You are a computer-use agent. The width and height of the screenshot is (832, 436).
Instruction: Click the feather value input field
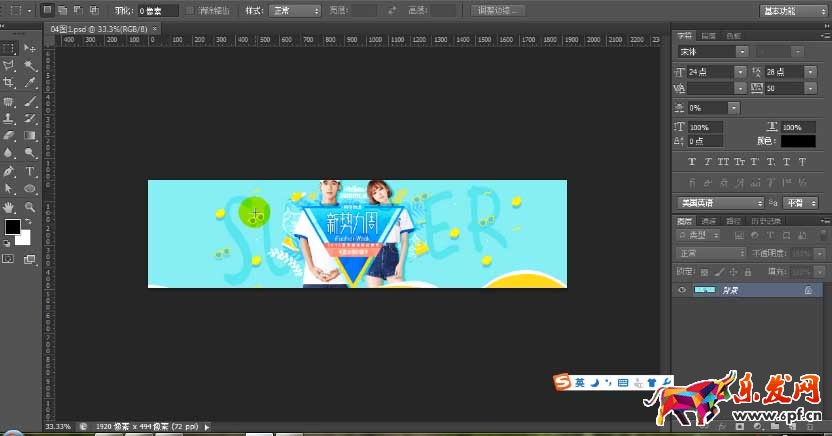click(158, 10)
